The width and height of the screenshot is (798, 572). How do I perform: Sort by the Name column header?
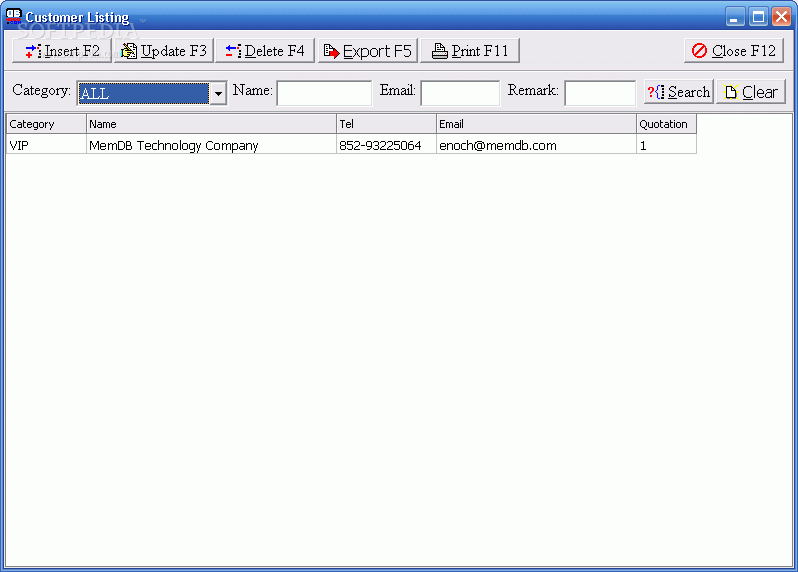coord(211,124)
